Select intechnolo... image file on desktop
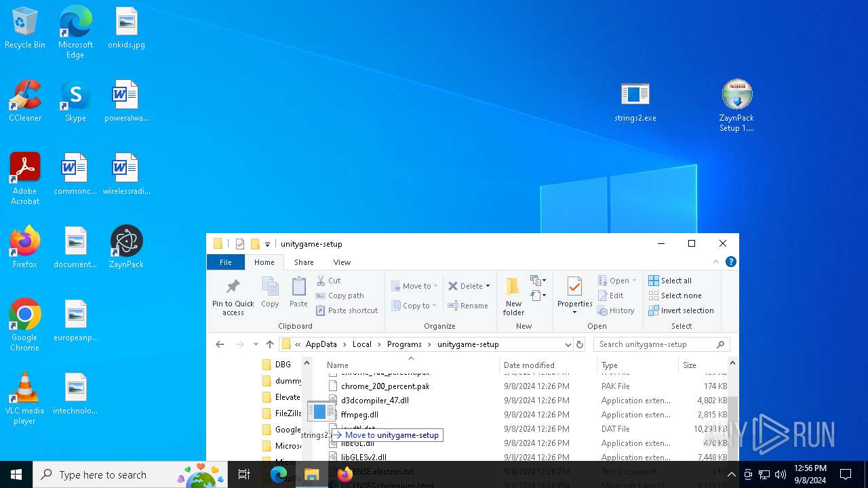This screenshot has height=488, width=868. 75,394
